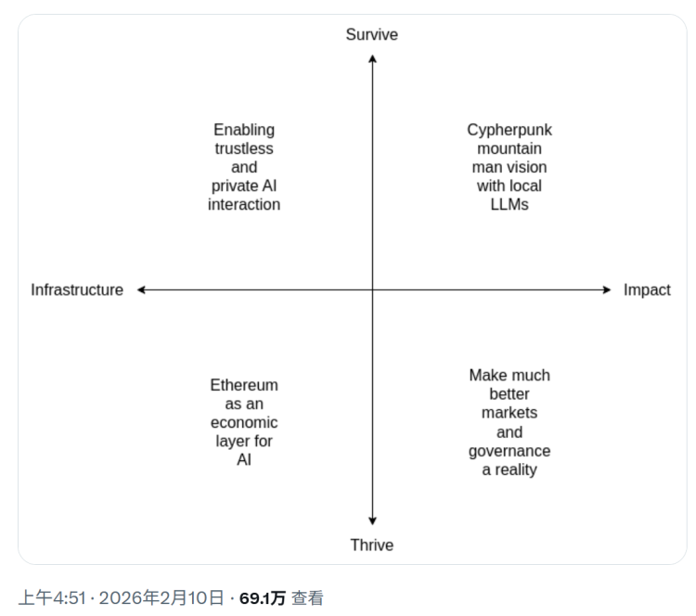The image size is (696, 616).
Task: Click the upward arrowhead below Survive
Action: coord(372,59)
